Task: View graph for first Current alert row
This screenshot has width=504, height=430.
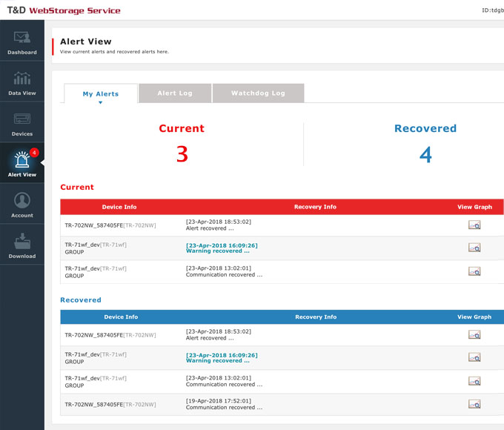Action: click(474, 225)
